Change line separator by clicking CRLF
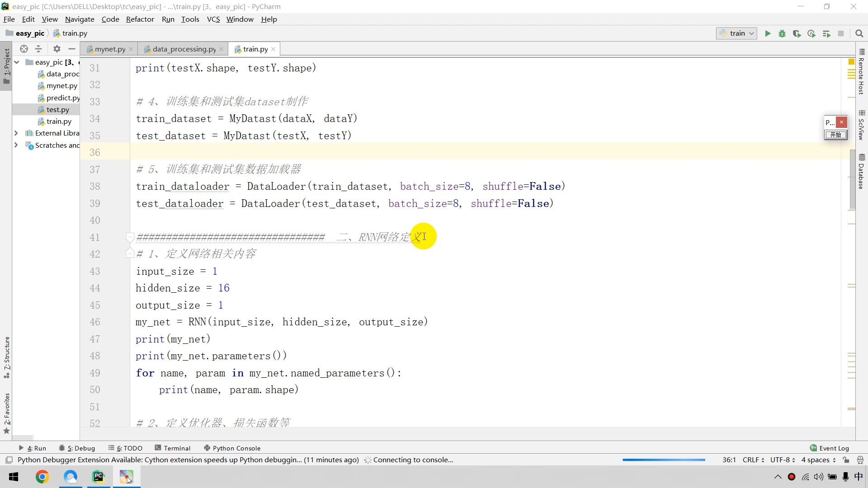868x488 pixels. coord(751,460)
